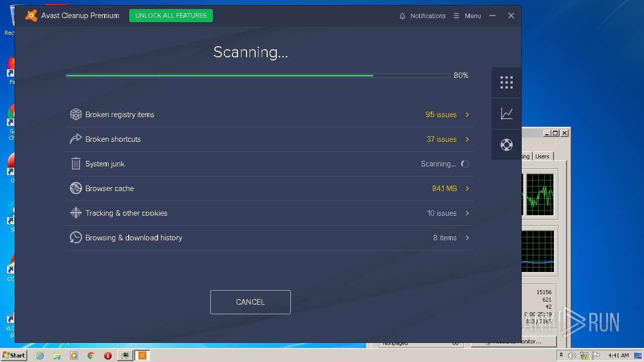Click the CPU usage history graph in Task Manager
644x362 pixels.
[x=540, y=195]
